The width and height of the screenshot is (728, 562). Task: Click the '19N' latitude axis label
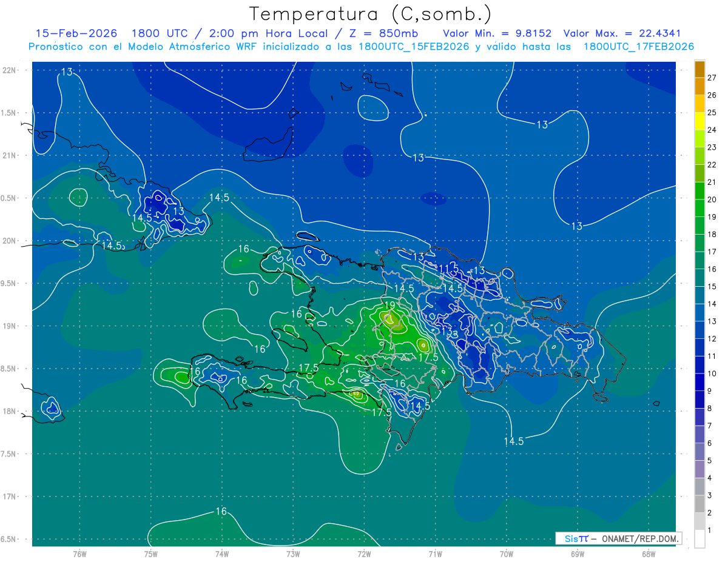pyautogui.click(x=9, y=326)
